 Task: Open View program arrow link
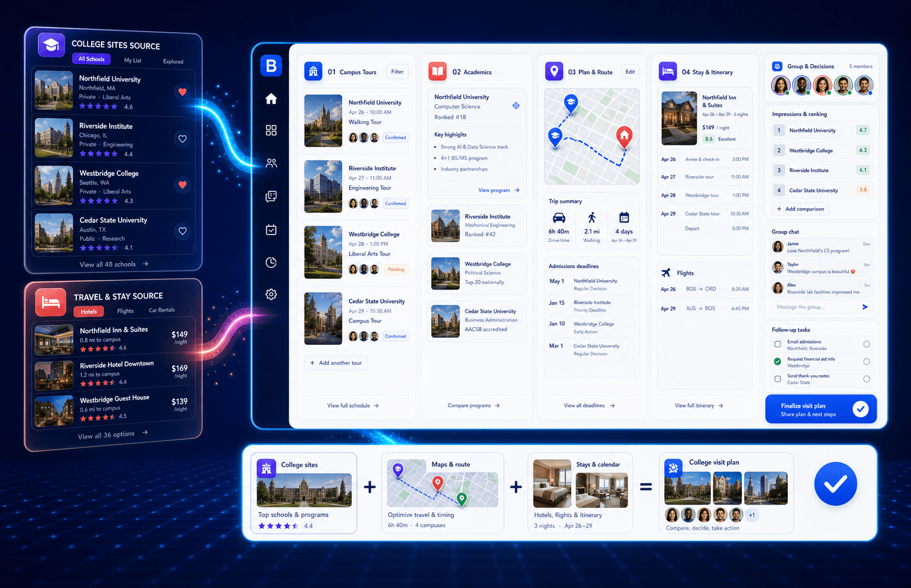pos(498,190)
